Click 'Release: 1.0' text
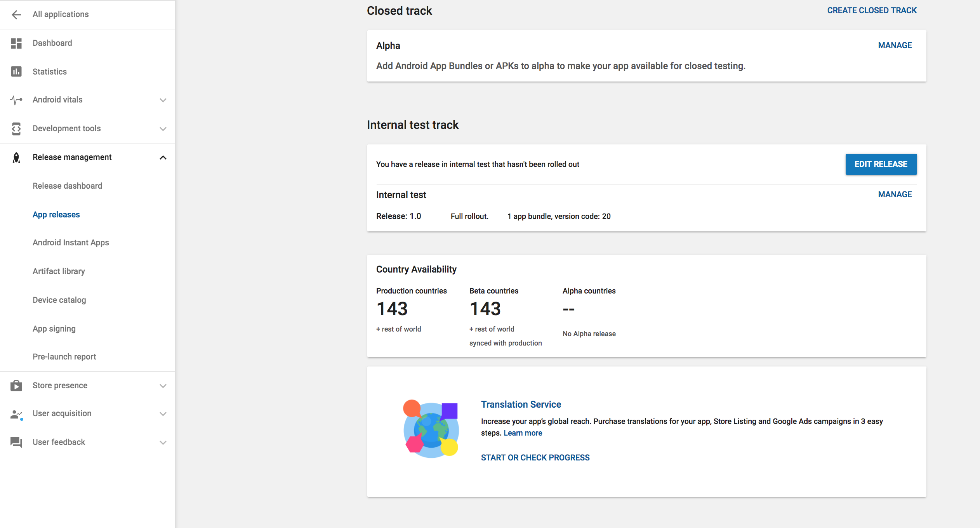The image size is (980, 528). tap(398, 216)
